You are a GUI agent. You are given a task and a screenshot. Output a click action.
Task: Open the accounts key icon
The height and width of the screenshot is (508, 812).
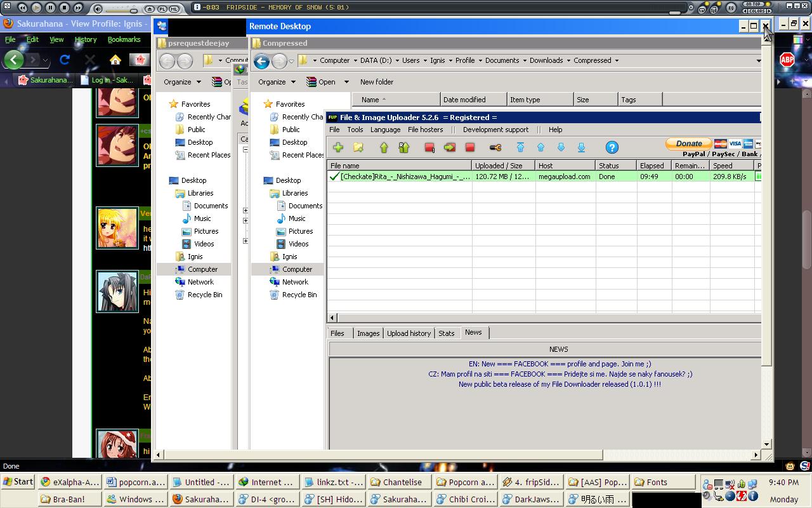click(495, 147)
